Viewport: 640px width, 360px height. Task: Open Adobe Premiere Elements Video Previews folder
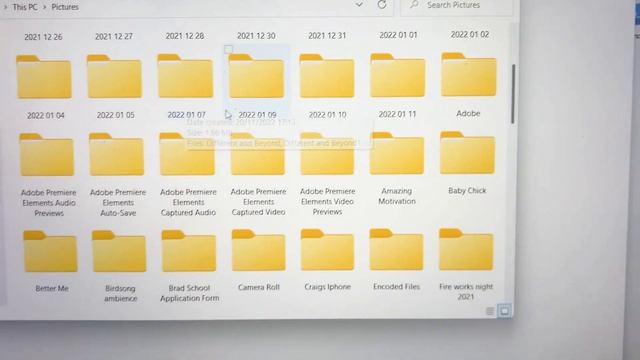click(x=327, y=153)
